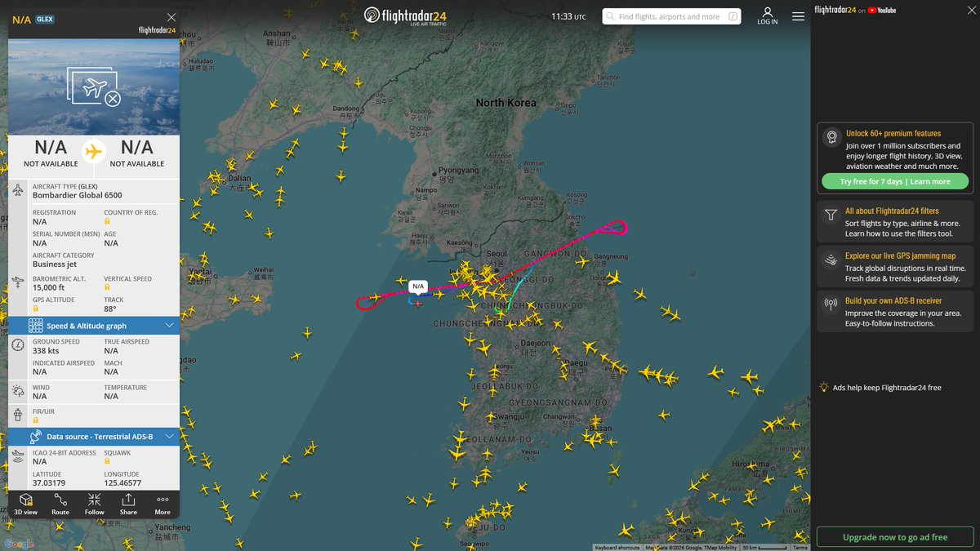This screenshot has height=551, width=980.
Task: Open All about Flightradar24 filters card
Action: (895, 222)
